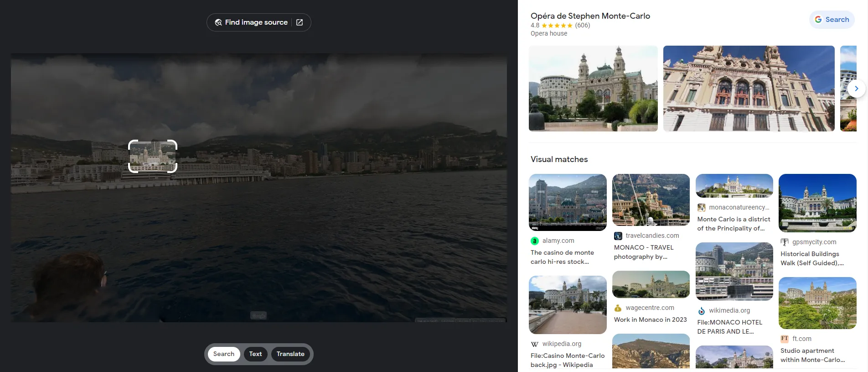Open the 606 reviews rating link
Viewport: 868px width, 372px height.
pyautogui.click(x=582, y=26)
